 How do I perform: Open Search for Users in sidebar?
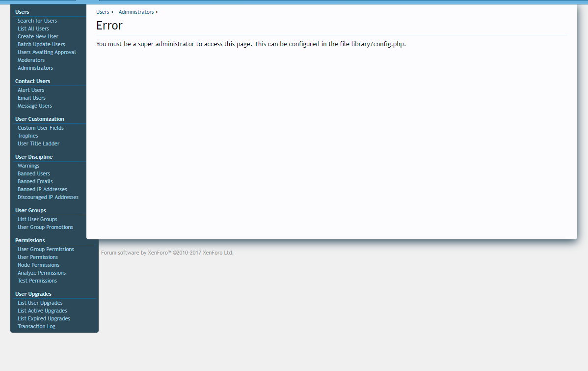[x=37, y=21]
